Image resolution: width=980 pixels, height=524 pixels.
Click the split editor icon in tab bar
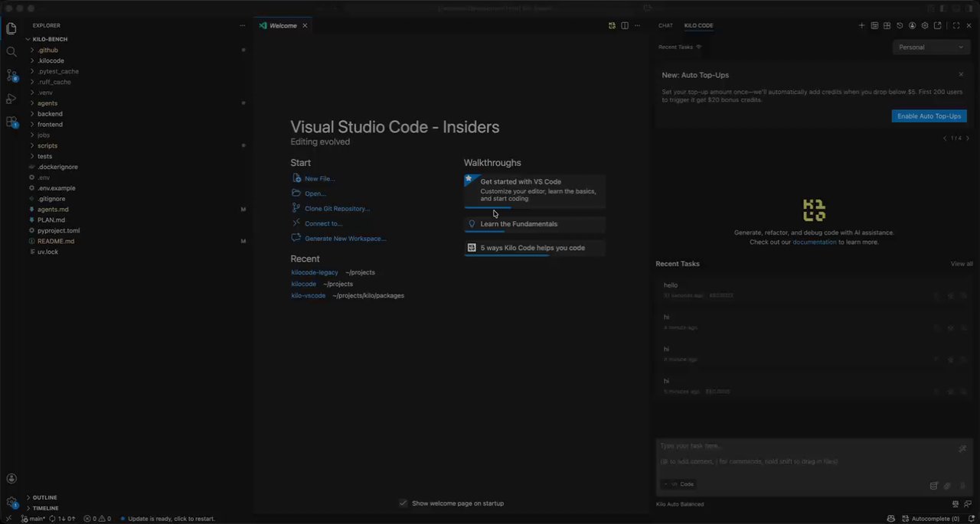(x=625, y=25)
